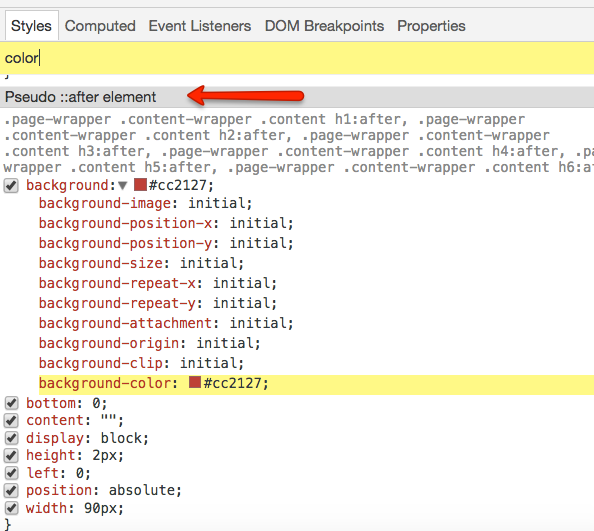Click the h3:after selector text

[111, 151]
